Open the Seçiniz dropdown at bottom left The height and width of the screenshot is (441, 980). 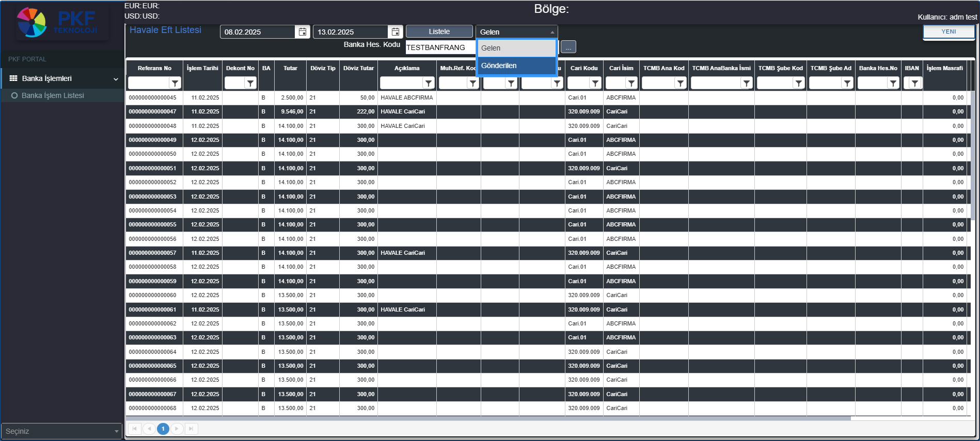[61, 431]
